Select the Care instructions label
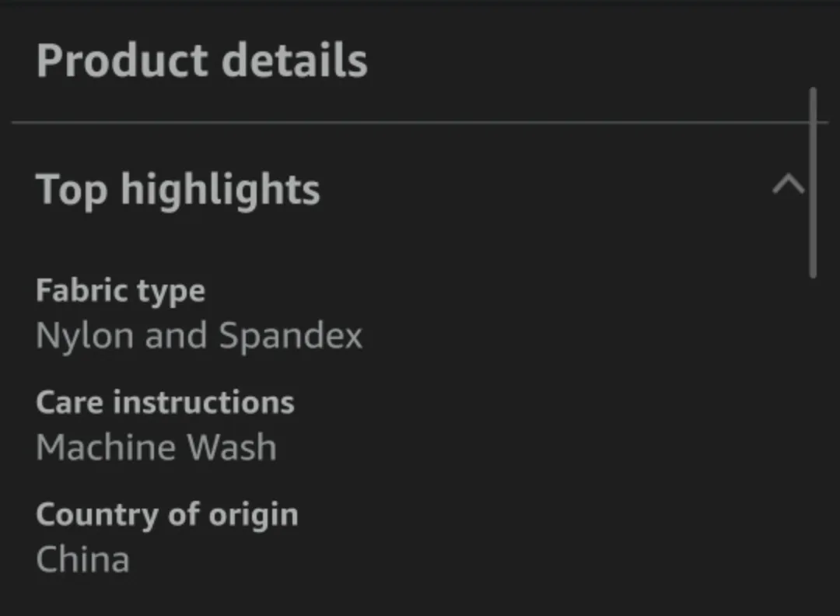Screen dimensions: 840x616 tap(165, 403)
